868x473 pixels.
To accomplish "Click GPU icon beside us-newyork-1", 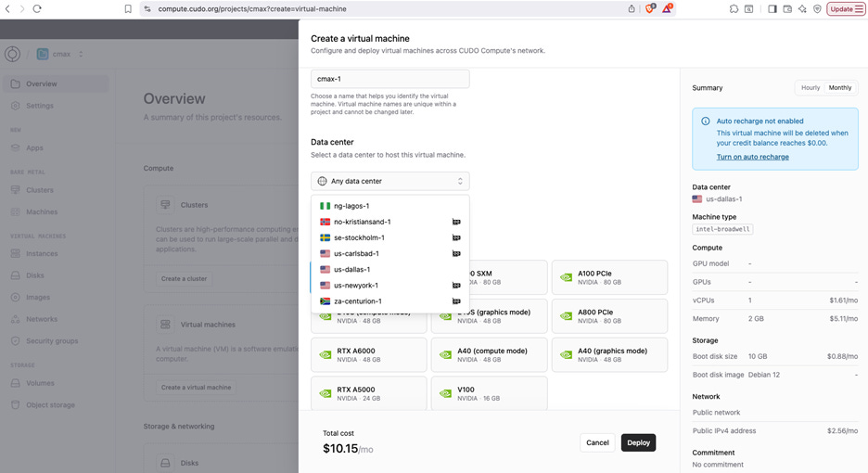I will [x=456, y=286].
